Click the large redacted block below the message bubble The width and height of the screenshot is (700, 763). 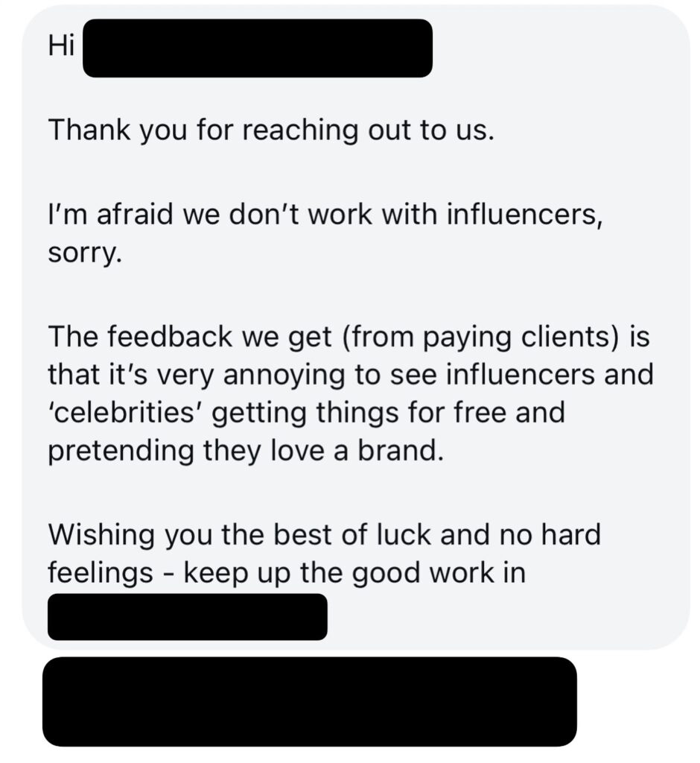309,700
